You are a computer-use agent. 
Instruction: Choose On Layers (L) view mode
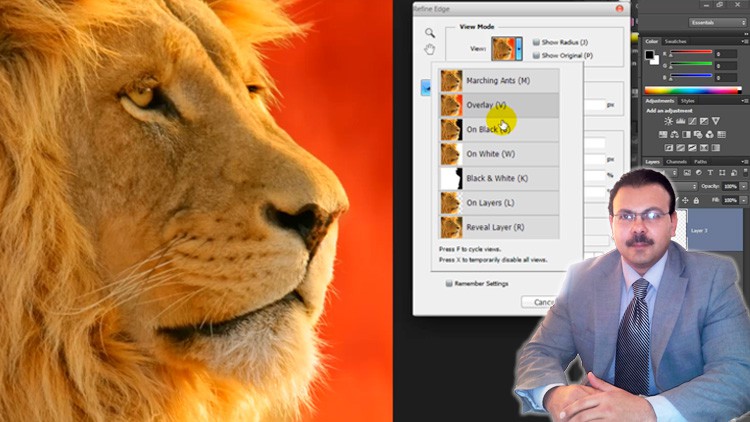coord(499,202)
